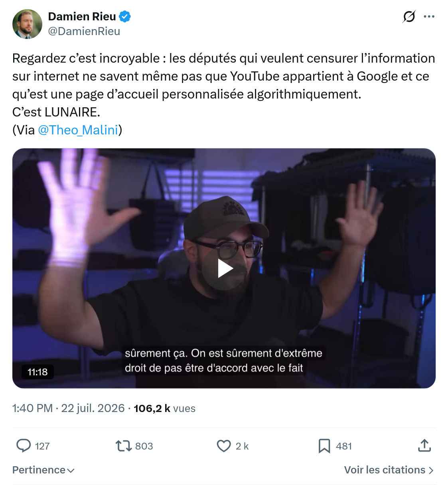Open Damien Rieu's profile avatar
The width and height of the screenshot is (448, 485).
[27, 24]
